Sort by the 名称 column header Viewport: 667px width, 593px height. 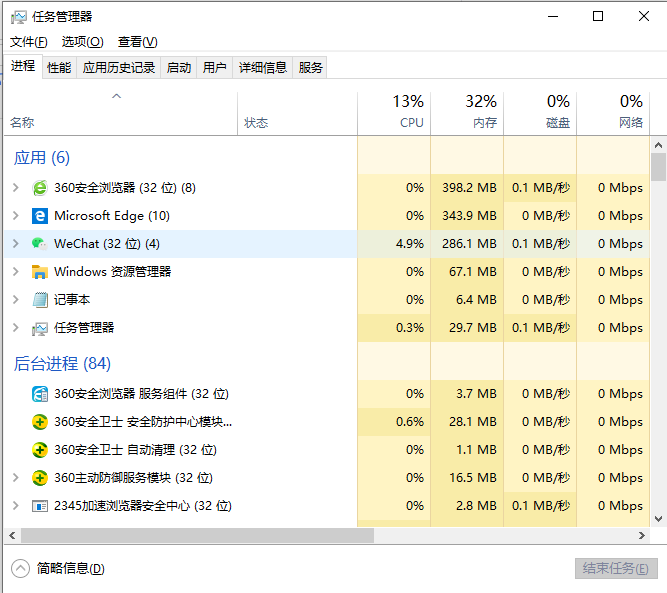[121, 113]
